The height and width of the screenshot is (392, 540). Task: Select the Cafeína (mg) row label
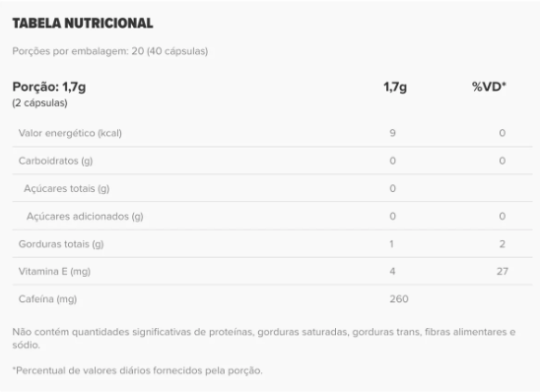click(x=47, y=299)
